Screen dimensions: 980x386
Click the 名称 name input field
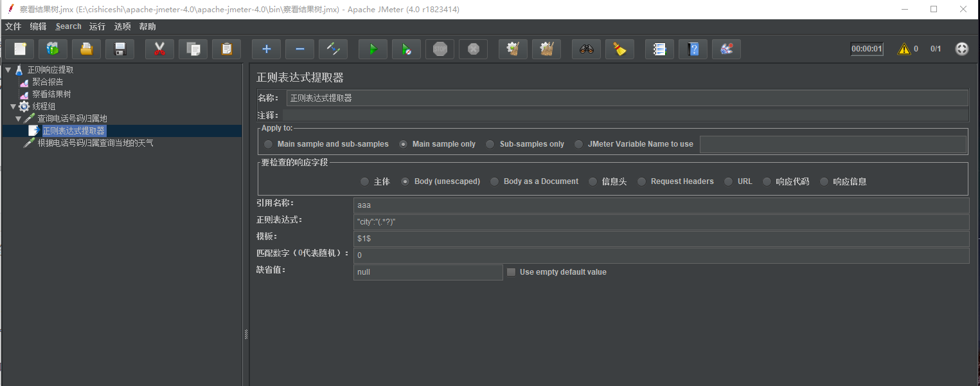pos(627,98)
